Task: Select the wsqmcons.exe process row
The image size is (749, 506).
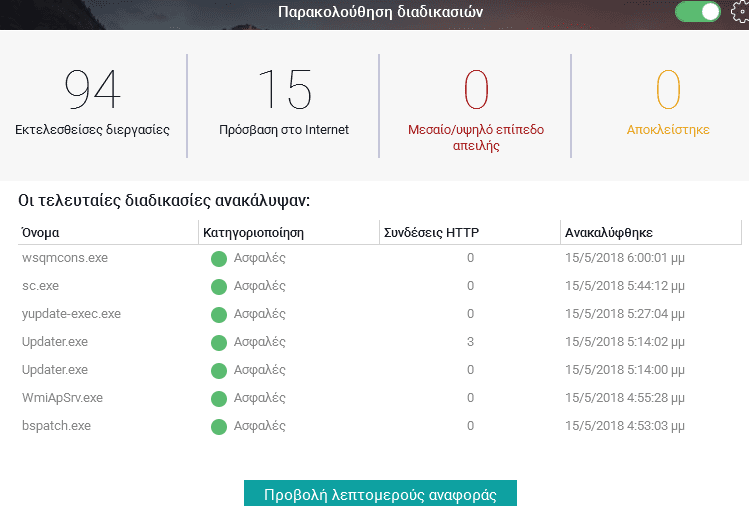Action: click(380, 258)
